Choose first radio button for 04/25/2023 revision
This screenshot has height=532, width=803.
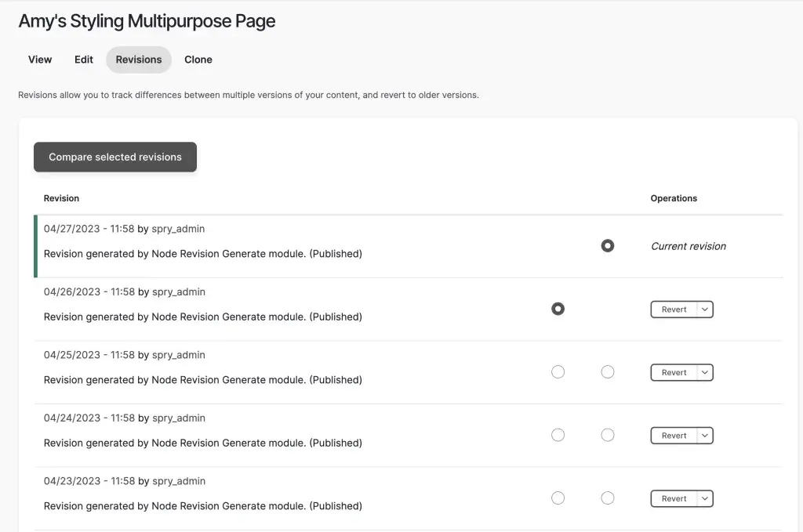(558, 372)
